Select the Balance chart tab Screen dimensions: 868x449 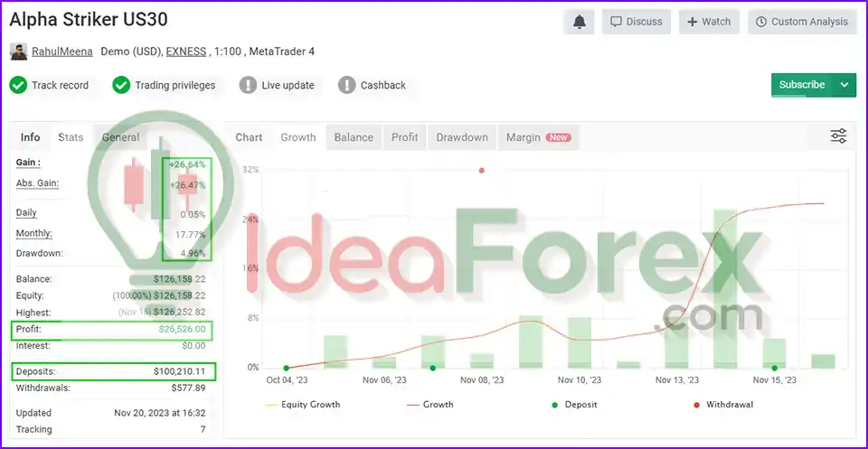tap(354, 137)
